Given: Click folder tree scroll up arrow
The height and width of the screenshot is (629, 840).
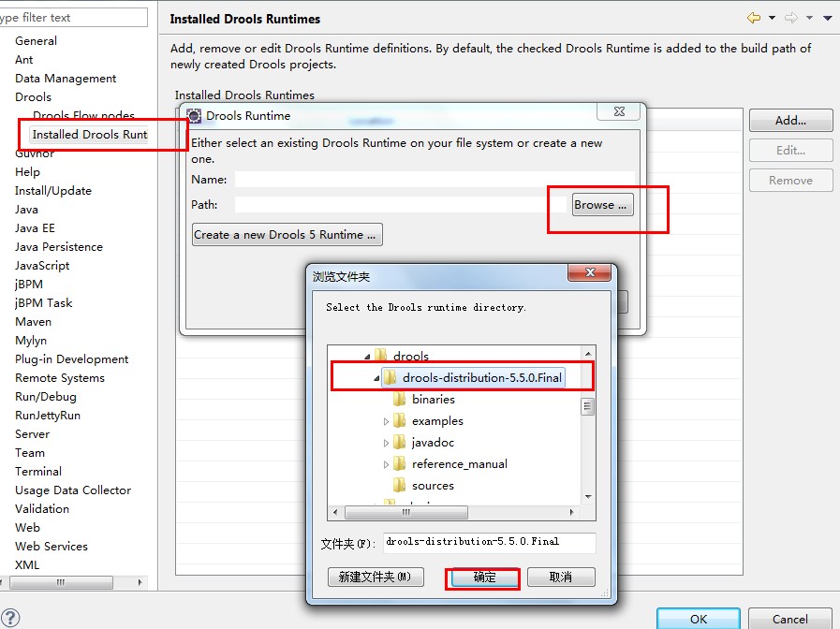Looking at the screenshot, I should (588, 353).
